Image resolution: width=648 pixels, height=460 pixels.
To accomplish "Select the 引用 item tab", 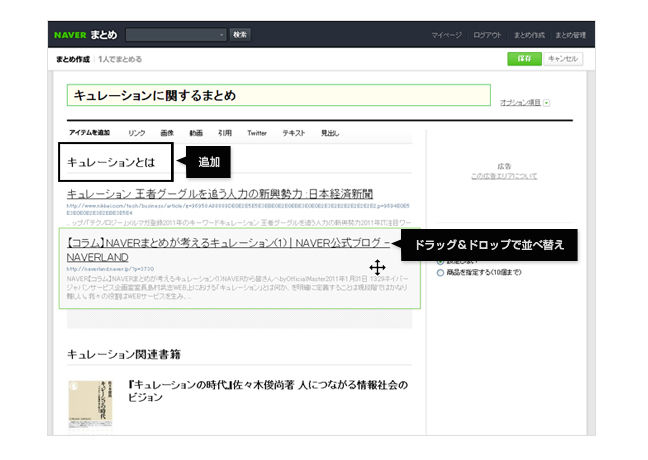I will 225,133.
